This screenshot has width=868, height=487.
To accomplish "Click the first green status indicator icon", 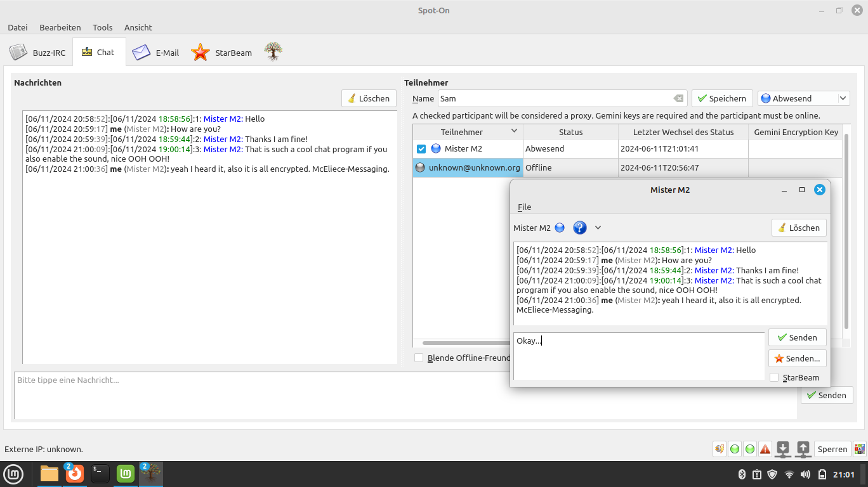I will [735, 448].
